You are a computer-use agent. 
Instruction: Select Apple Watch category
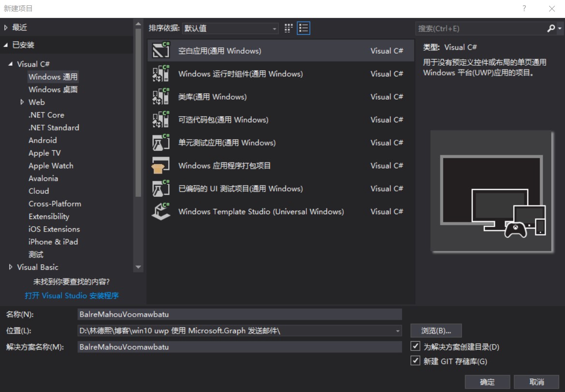[x=51, y=166]
